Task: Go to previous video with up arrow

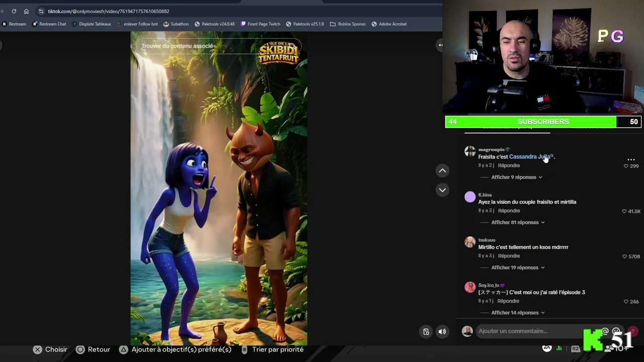Action: point(442,170)
